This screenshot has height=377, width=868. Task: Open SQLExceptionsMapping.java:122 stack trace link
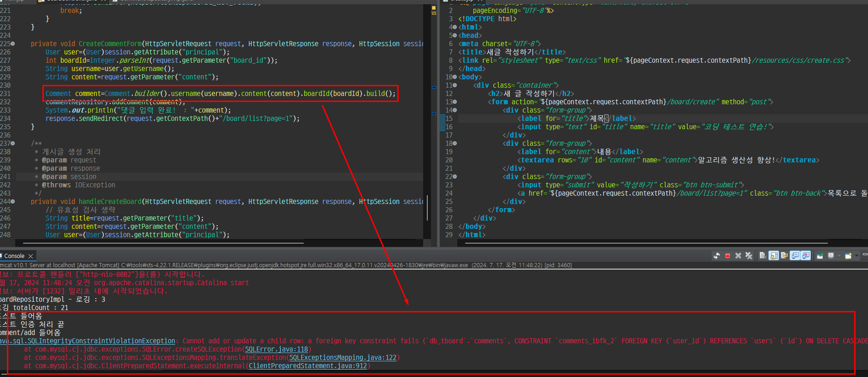coord(342,358)
